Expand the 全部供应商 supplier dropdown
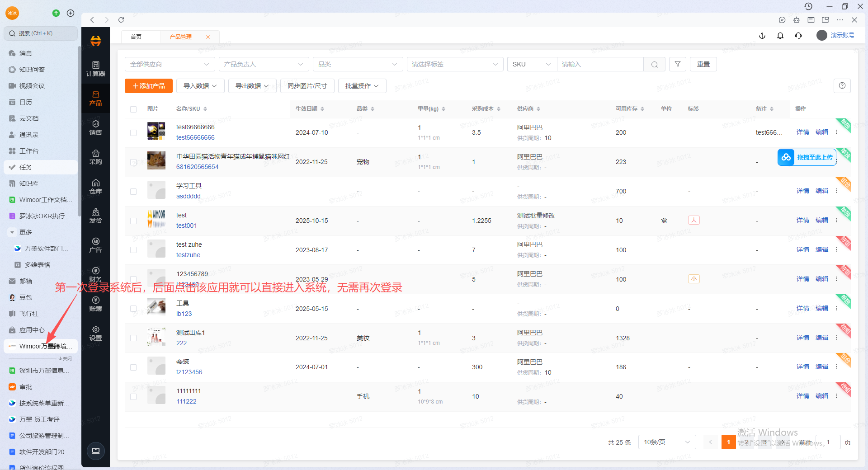 pos(170,64)
